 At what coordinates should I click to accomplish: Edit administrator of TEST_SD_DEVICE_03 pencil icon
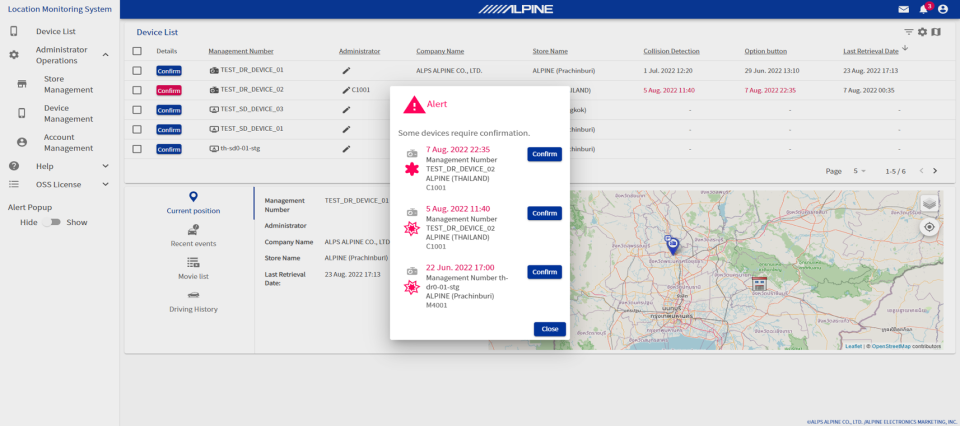pyautogui.click(x=346, y=110)
